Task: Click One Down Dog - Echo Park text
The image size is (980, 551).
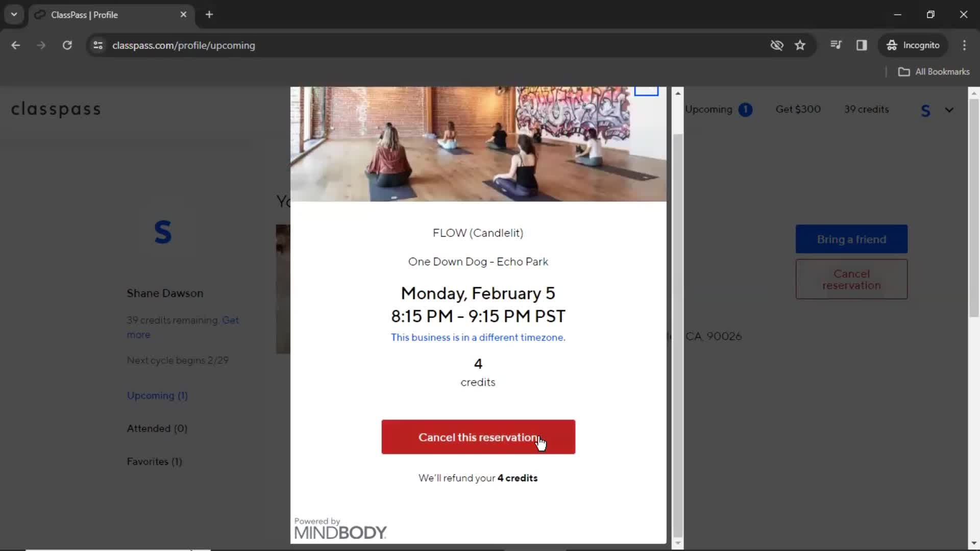Action: 478,262
